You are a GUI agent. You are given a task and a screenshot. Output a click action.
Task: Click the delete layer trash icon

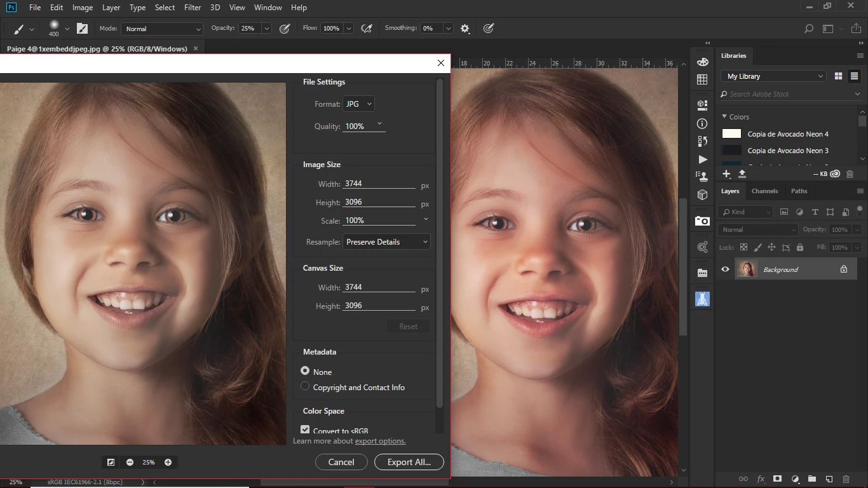coord(846,478)
